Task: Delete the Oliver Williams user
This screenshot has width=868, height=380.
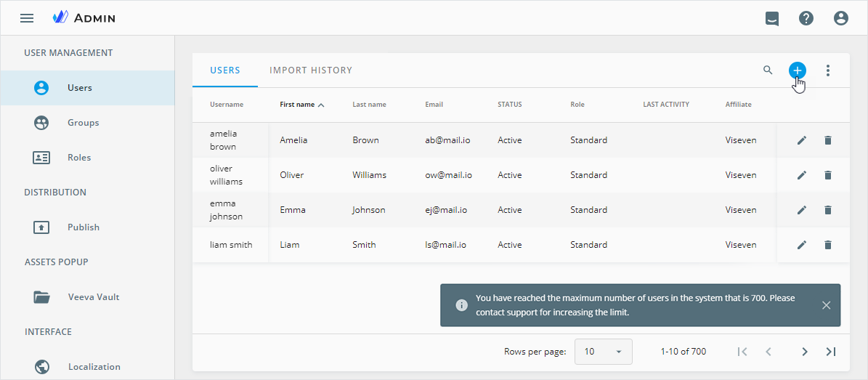Action: (828, 175)
